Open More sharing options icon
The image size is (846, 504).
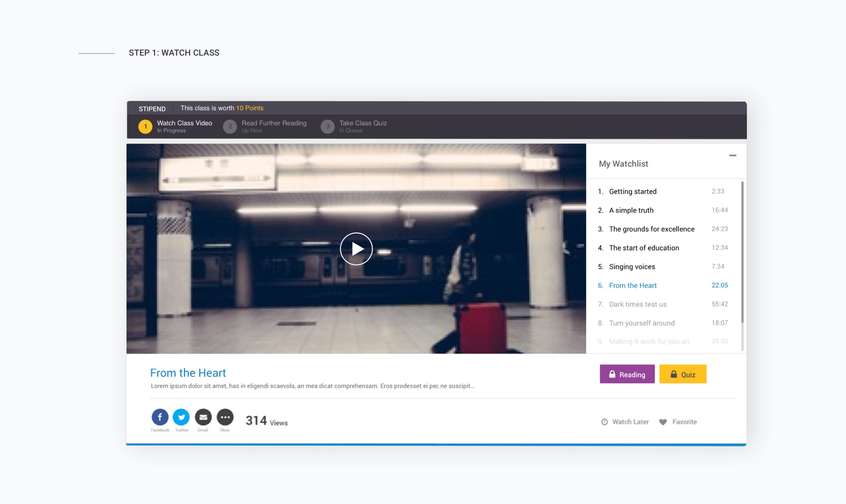pyautogui.click(x=225, y=417)
